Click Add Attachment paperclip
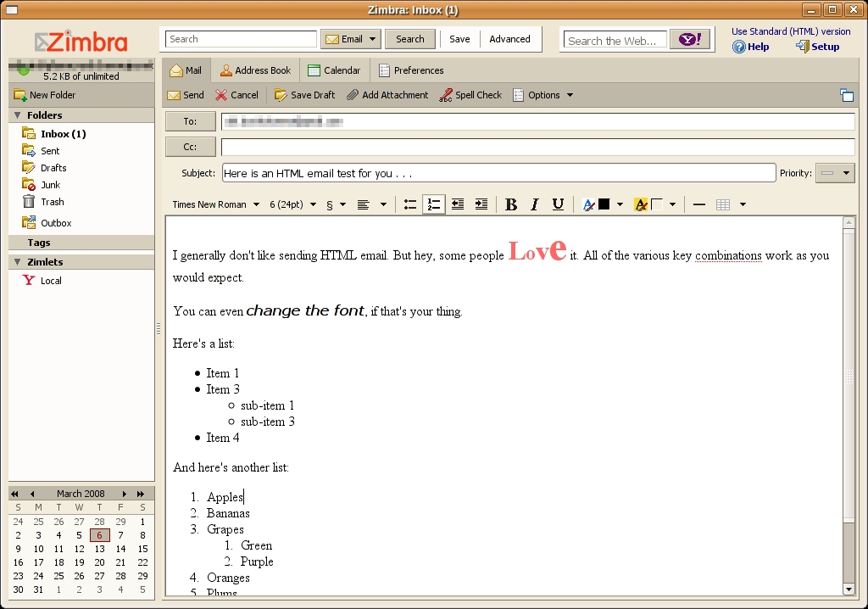The width and height of the screenshot is (868, 609). click(x=387, y=95)
